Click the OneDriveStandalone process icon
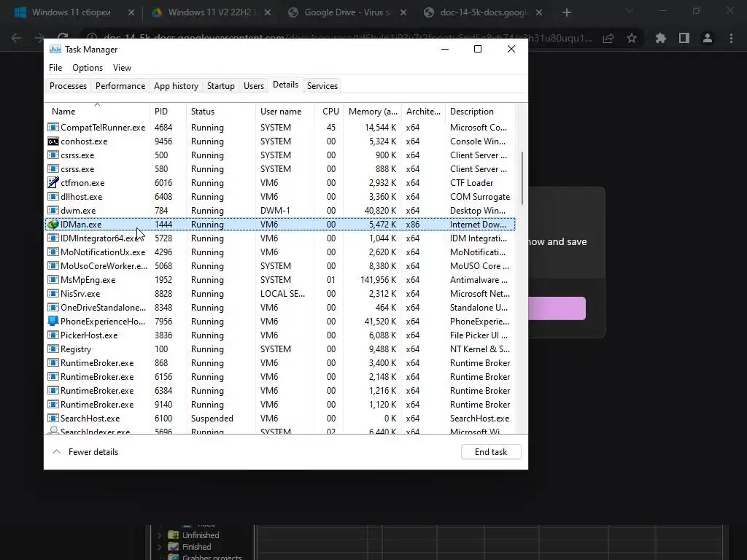Viewport: 747px width, 560px height. click(x=53, y=308)
